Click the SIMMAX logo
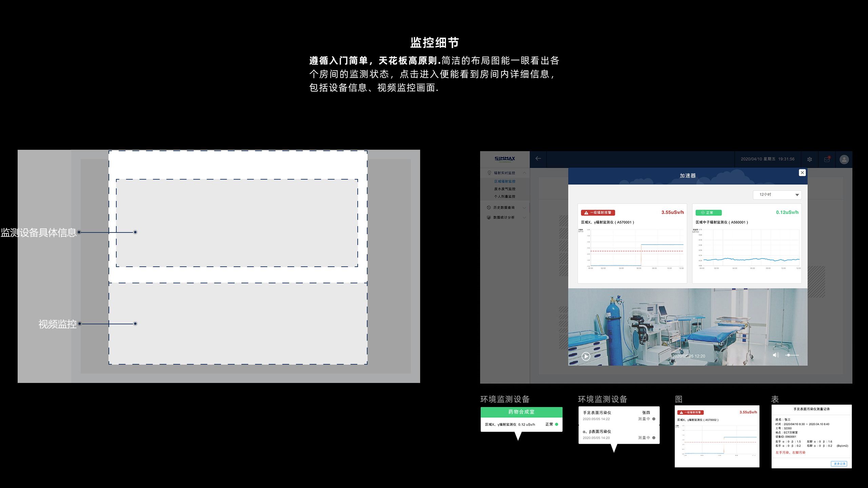Viewport: 868px width, 488px height. point(505,159)
